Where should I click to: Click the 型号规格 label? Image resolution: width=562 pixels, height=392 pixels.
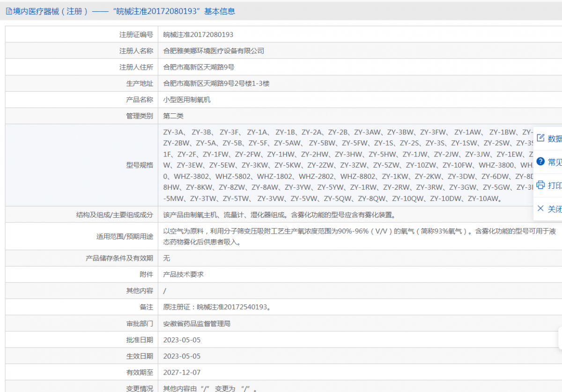pos(140,165)
